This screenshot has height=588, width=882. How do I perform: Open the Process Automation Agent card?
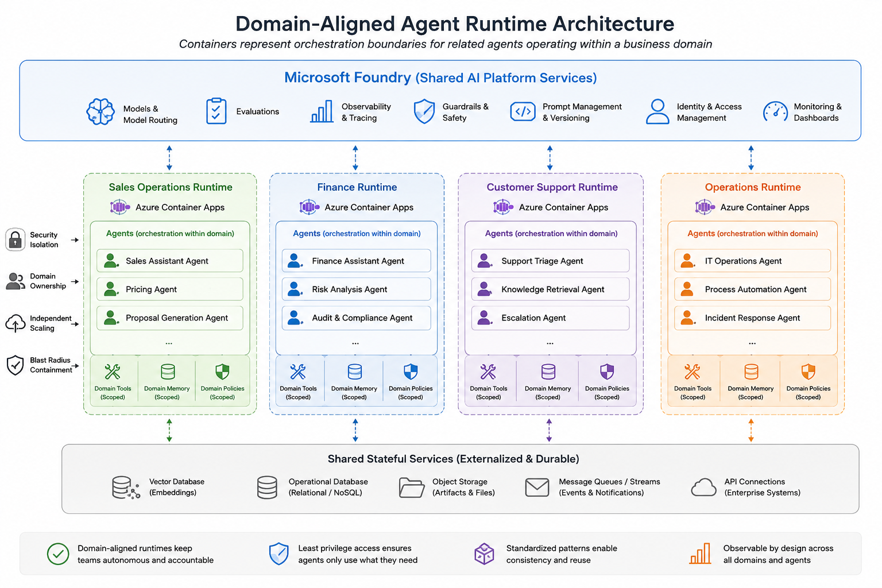click(752, 289)
